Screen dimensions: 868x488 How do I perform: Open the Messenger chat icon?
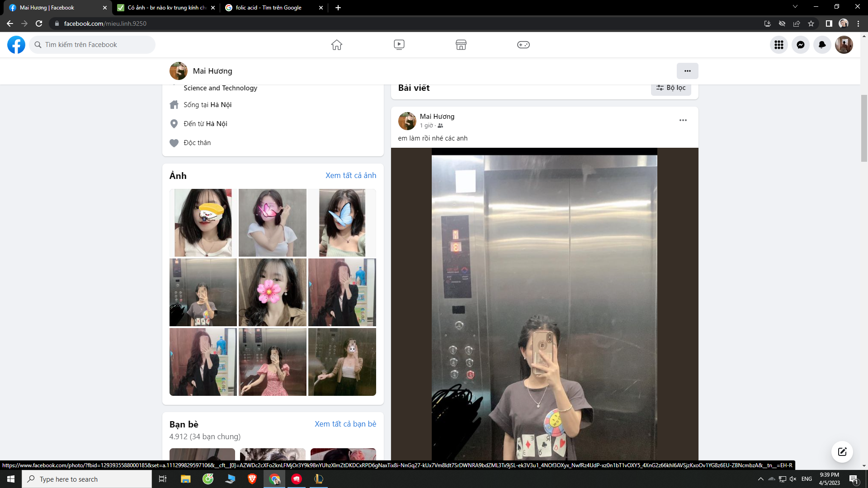[800, 45]
